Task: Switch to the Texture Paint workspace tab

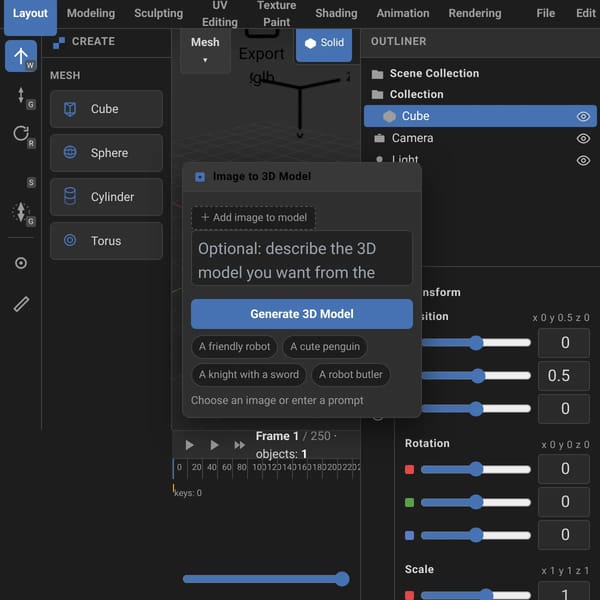Action: tap(276, 14)
